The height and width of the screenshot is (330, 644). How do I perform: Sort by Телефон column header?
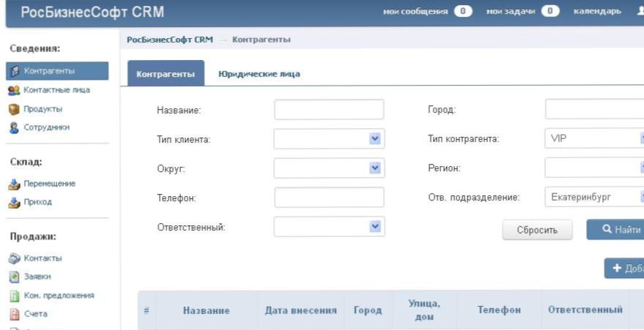[499, 310]
